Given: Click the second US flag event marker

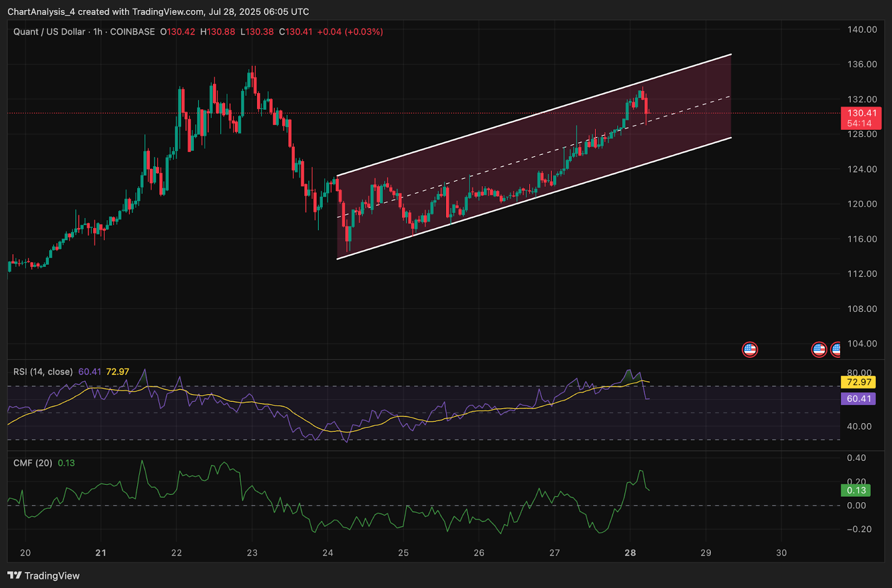Looking at the screenshot, I should 819,349.
